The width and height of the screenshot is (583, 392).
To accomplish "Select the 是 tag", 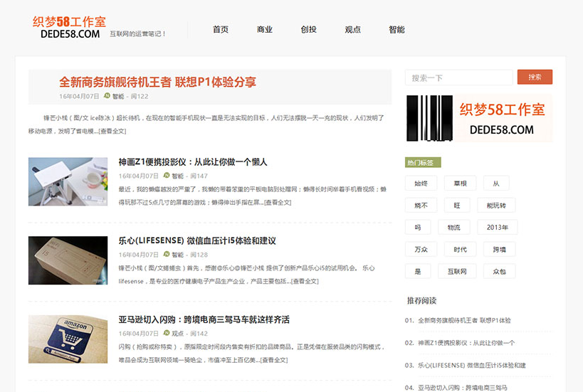I will pos(418,271).
